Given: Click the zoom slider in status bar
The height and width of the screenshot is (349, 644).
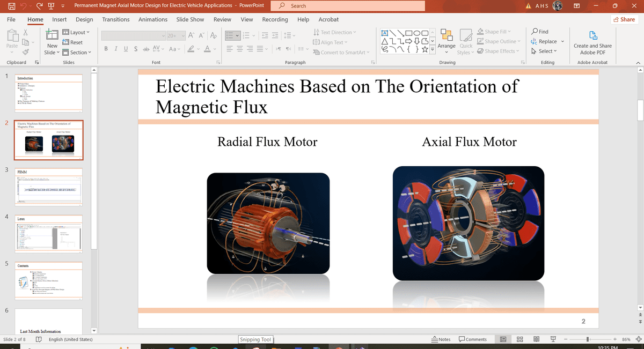Looking at the screenshot, I should coord(588,339).
